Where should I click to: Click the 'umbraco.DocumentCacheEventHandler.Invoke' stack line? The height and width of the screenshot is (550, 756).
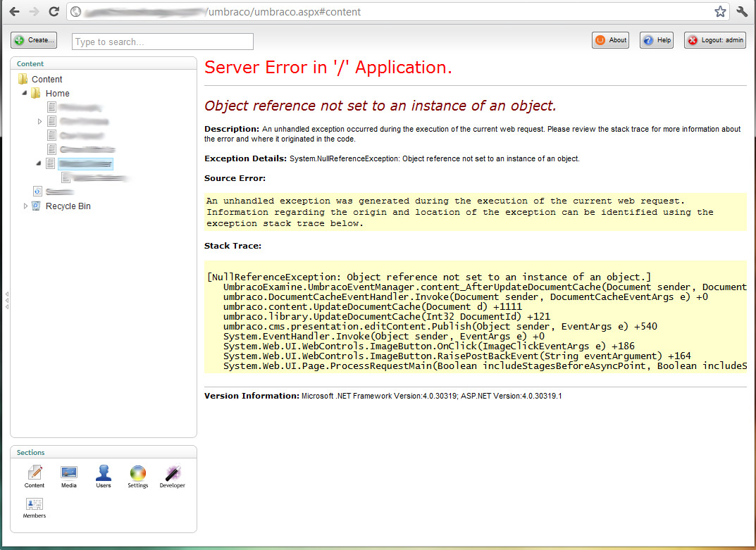(466, 297)
